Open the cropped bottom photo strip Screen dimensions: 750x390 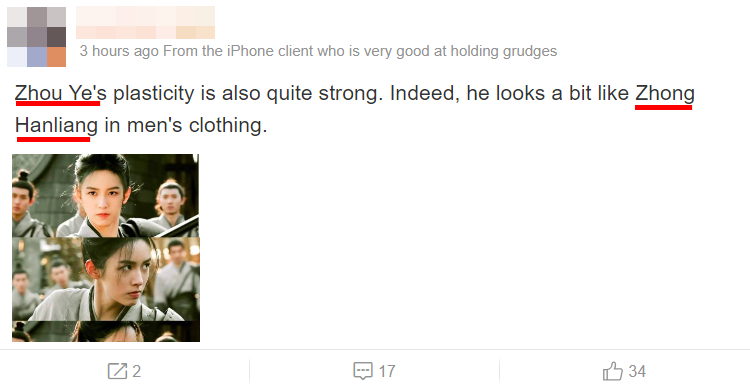tap(106, 331)
